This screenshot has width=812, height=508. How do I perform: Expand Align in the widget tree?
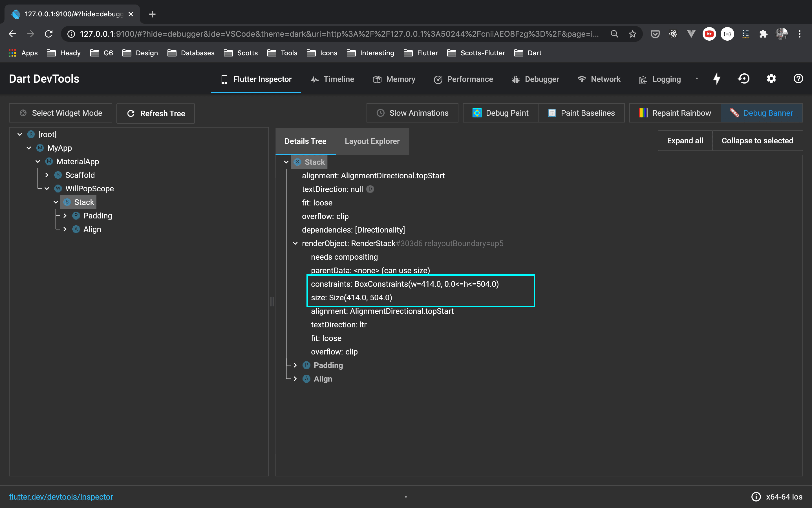pos(65,229)
